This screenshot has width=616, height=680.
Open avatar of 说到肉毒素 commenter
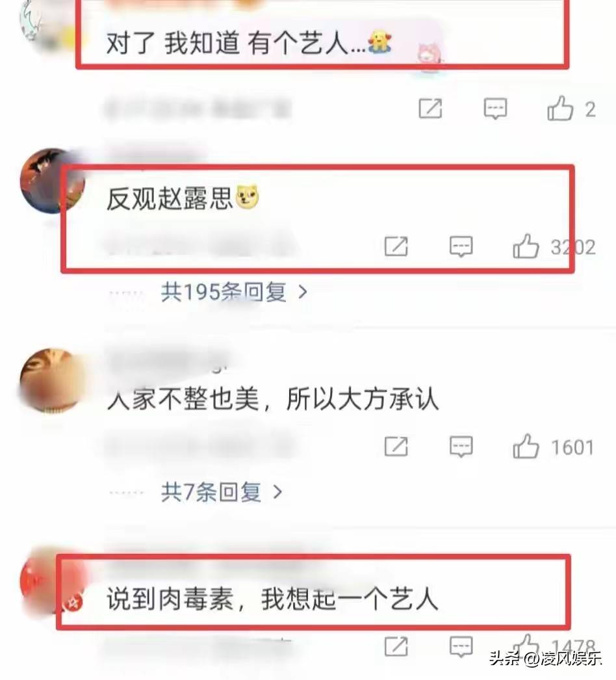point(52,581)
